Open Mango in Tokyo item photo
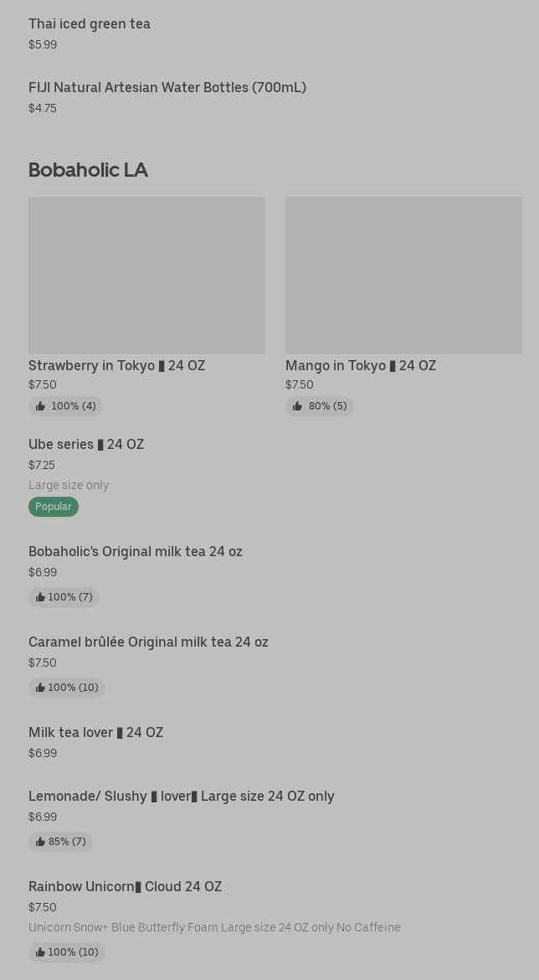The width and height of the screenshot is (539, 980). [x=403, y=275]
